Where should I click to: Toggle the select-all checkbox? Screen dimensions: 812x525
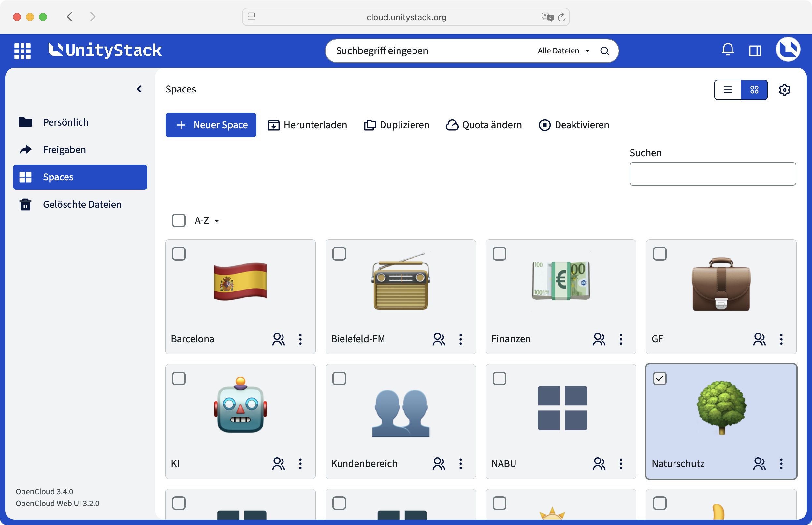pyautogui.click(x=179, y=220)
